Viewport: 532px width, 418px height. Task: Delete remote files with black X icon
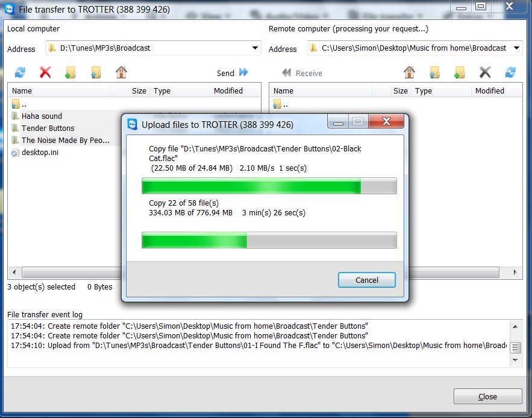click(x=485, y=72)
